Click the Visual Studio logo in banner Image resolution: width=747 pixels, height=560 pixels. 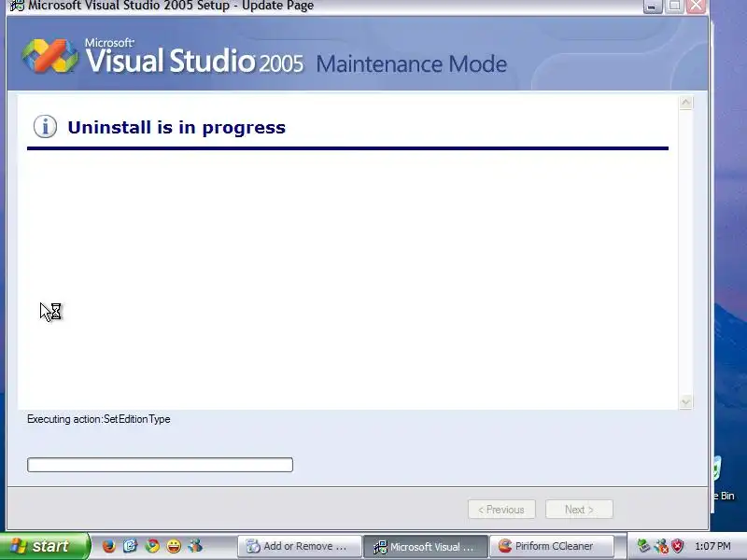(50, 56)
